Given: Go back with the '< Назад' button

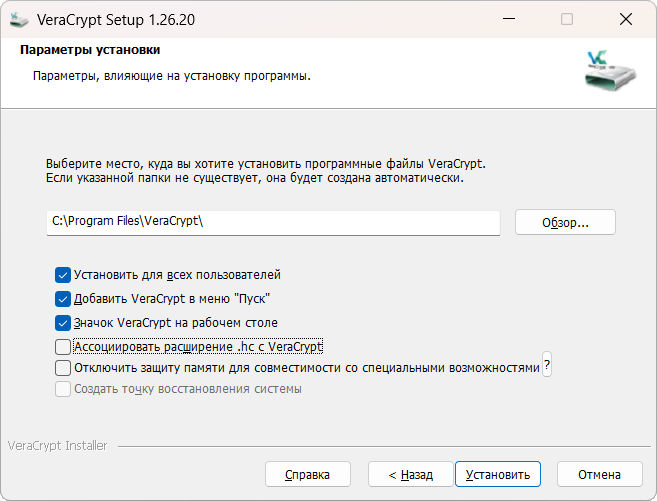Looking at the screenshot, I should tap(410, 474).
